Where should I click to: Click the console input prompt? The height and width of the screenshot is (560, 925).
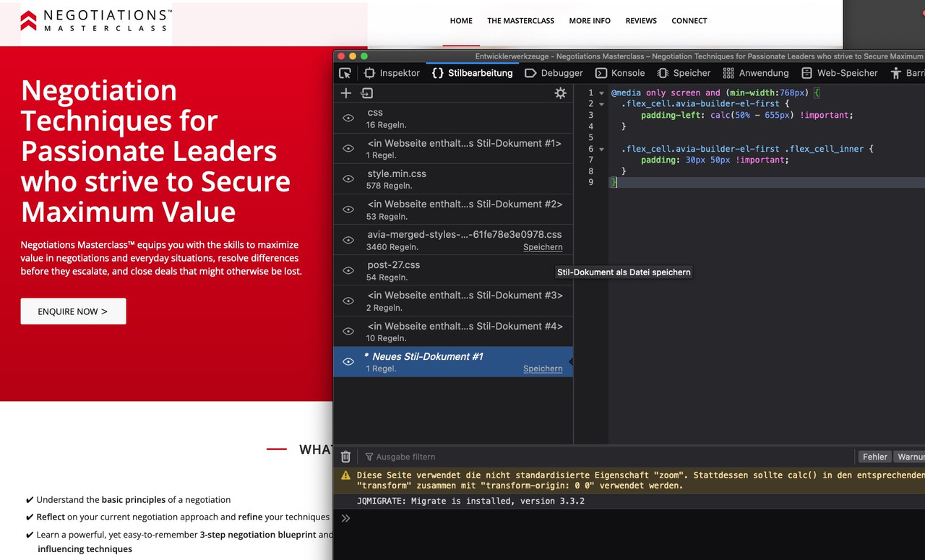point(629,518)
